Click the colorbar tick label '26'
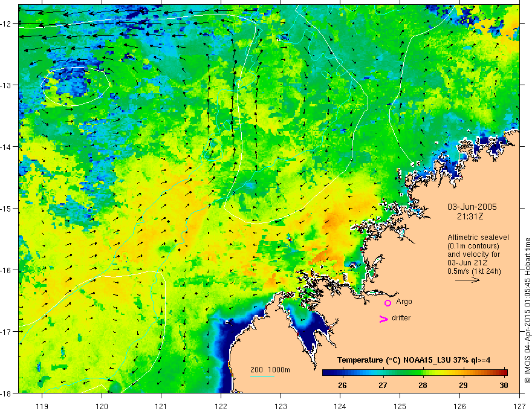 click(x=342, y=385)
